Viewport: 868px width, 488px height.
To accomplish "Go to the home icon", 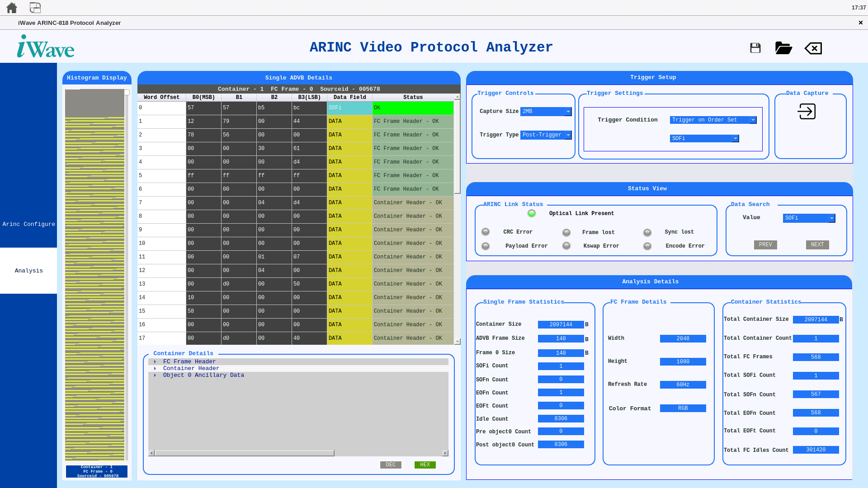I will 12,8.
